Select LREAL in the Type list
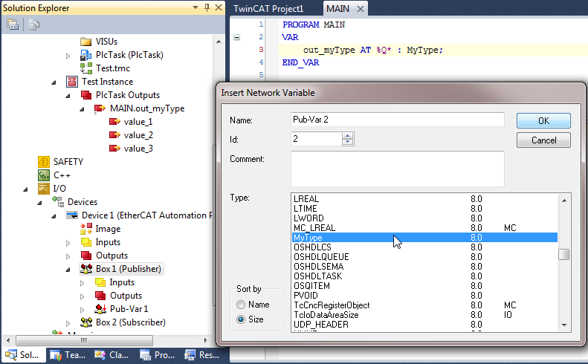 (x=424, y=199)
